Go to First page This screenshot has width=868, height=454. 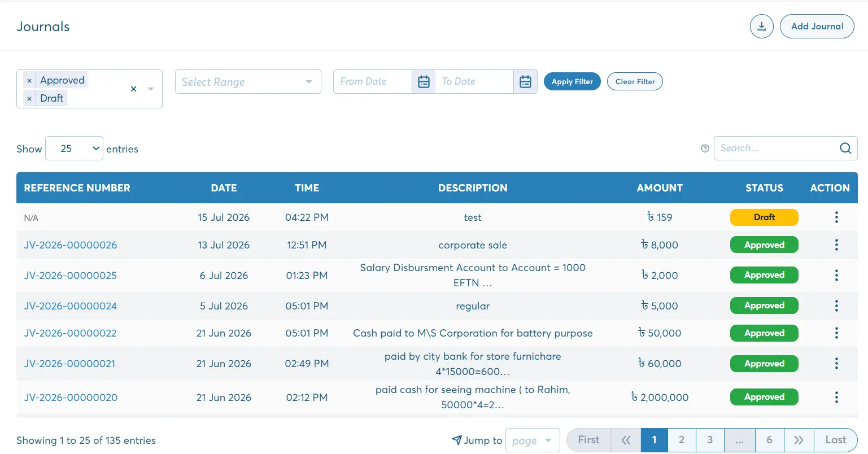588,440
